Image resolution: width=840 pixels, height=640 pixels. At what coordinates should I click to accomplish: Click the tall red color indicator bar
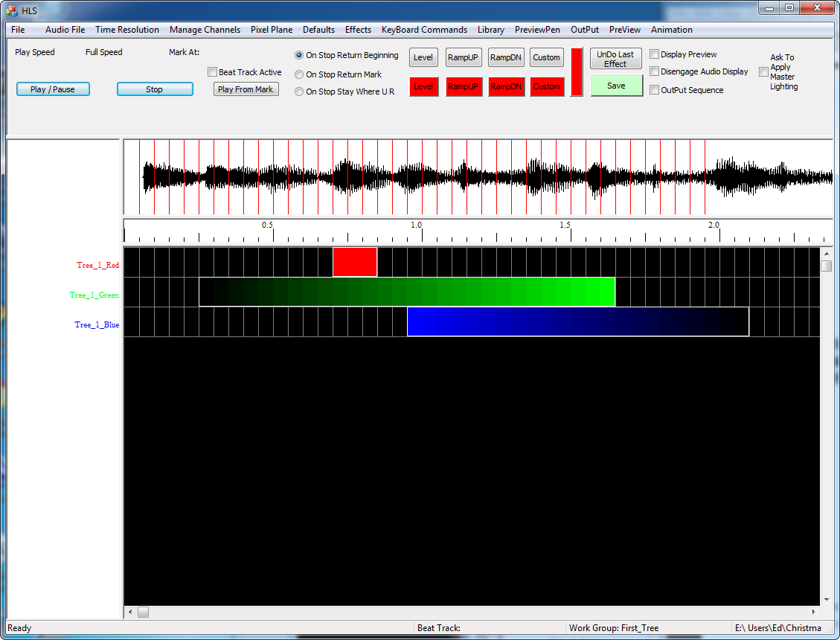(577, 72)
